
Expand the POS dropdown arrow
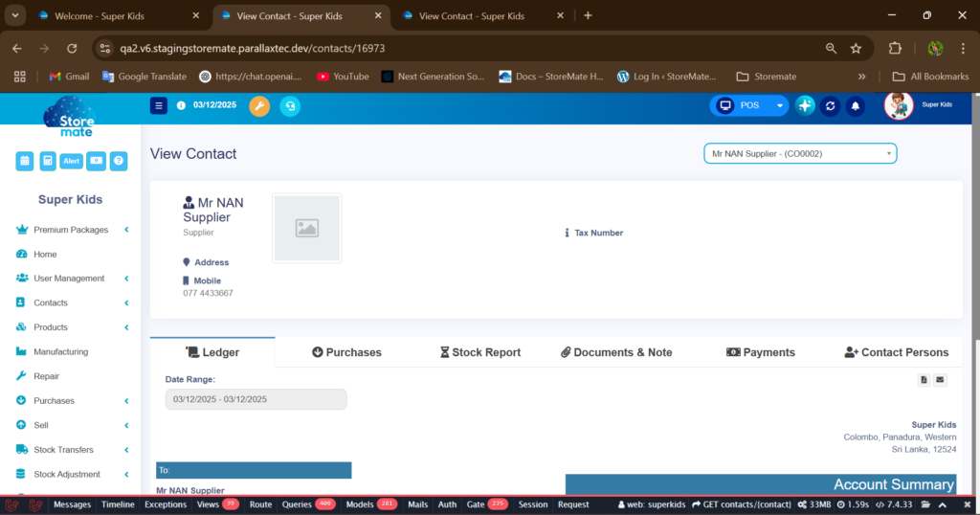[779, 105]
